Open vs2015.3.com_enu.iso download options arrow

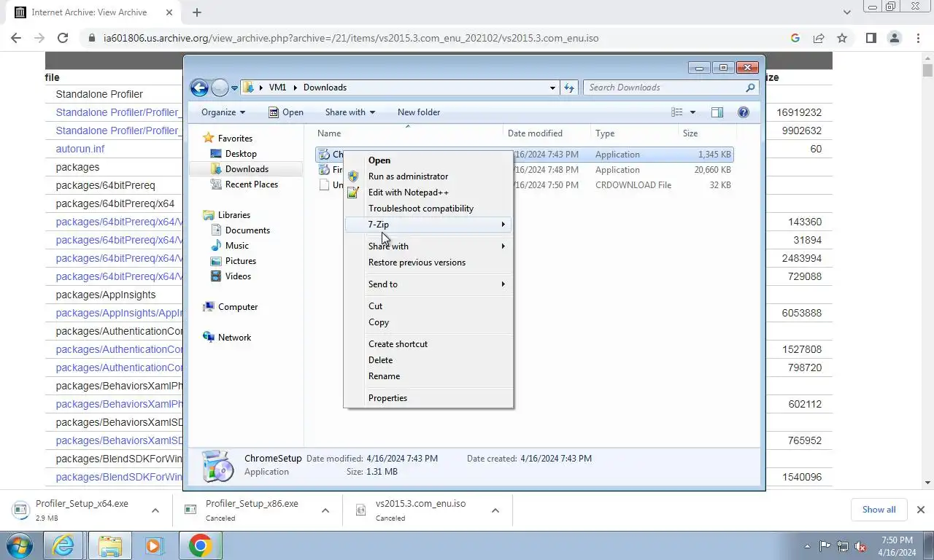495,510
